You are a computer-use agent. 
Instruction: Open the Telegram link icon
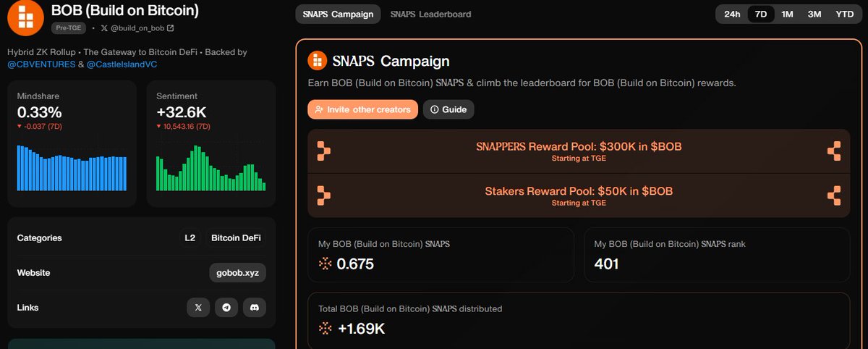(x=226, y=308)
